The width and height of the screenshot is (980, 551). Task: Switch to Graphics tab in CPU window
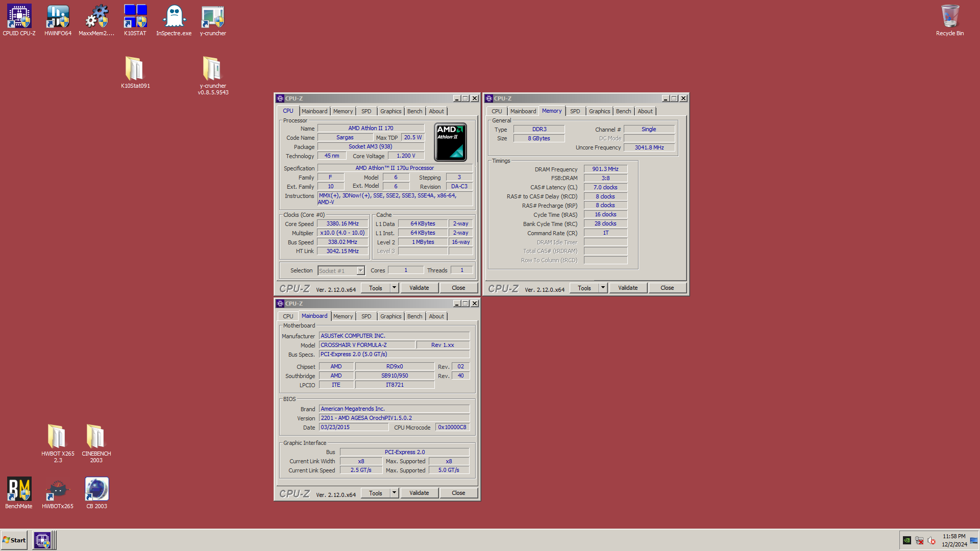391,111
